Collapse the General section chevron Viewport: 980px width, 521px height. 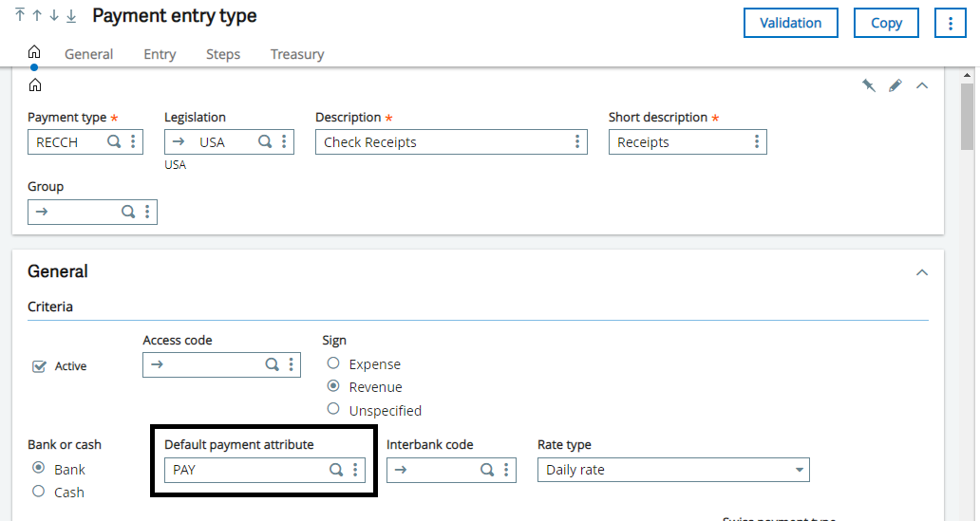click(922, 272)
